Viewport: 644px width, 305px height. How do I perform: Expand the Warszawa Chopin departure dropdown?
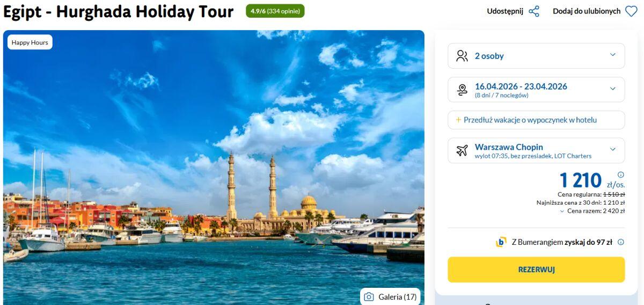(x=613, y=149)
